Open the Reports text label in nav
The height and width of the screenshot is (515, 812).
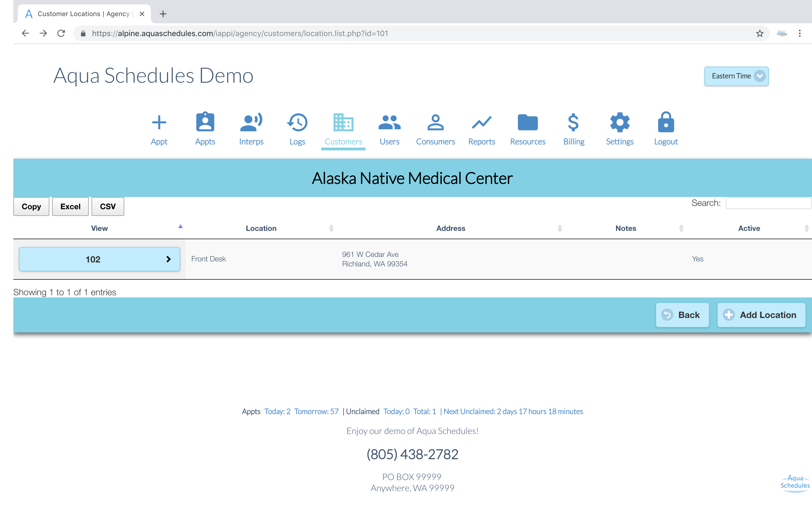pyautogui.click(x=481, y=142)
